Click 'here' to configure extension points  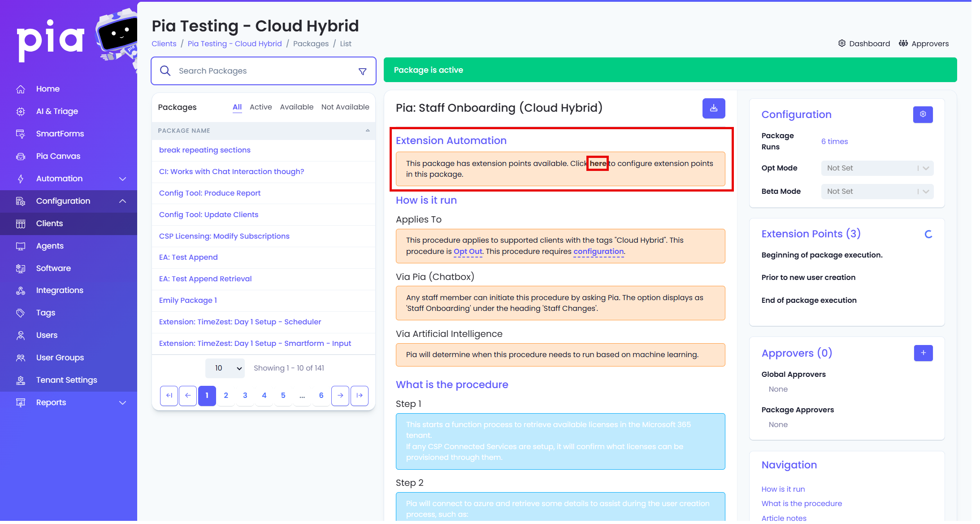click(598, 164)
